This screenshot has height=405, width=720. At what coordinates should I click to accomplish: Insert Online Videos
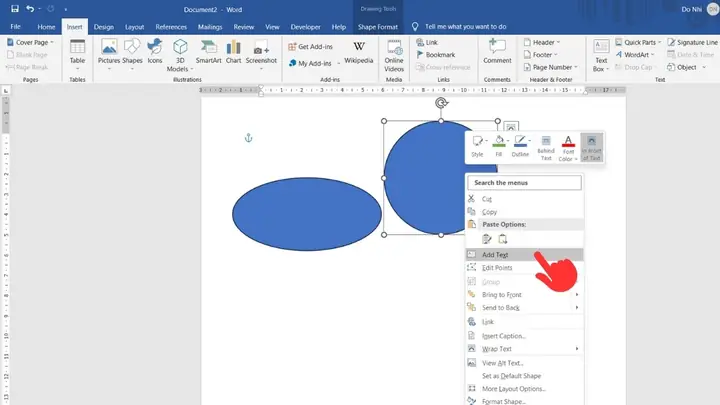[394, 56]
